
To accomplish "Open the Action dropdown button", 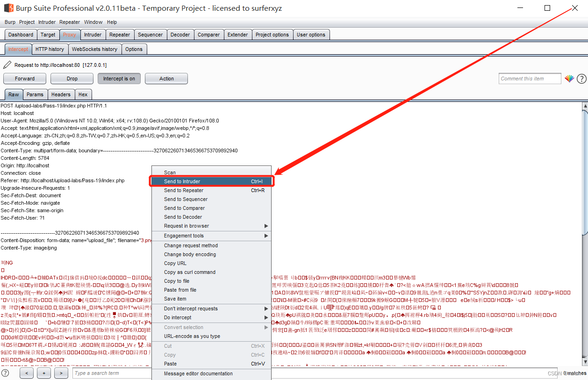I will click(166, 79).
